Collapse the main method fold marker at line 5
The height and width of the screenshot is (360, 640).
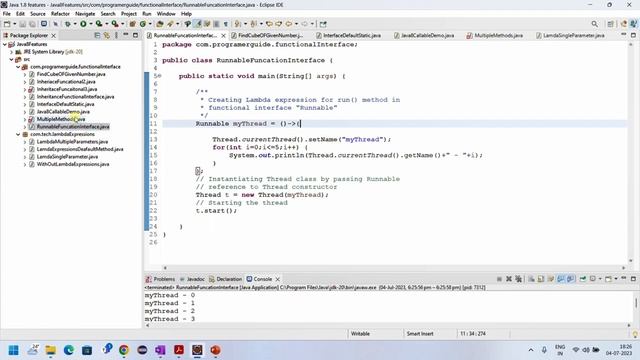tap(160, 76)
